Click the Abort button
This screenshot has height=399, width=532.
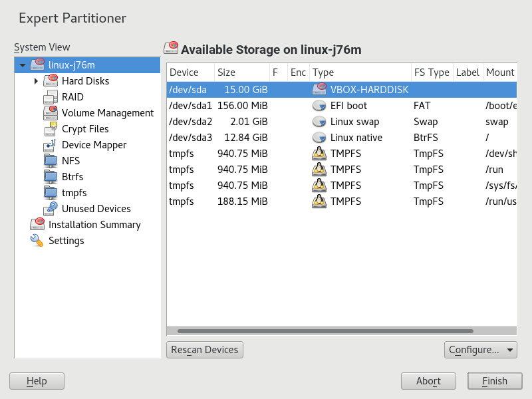point(428,381)
